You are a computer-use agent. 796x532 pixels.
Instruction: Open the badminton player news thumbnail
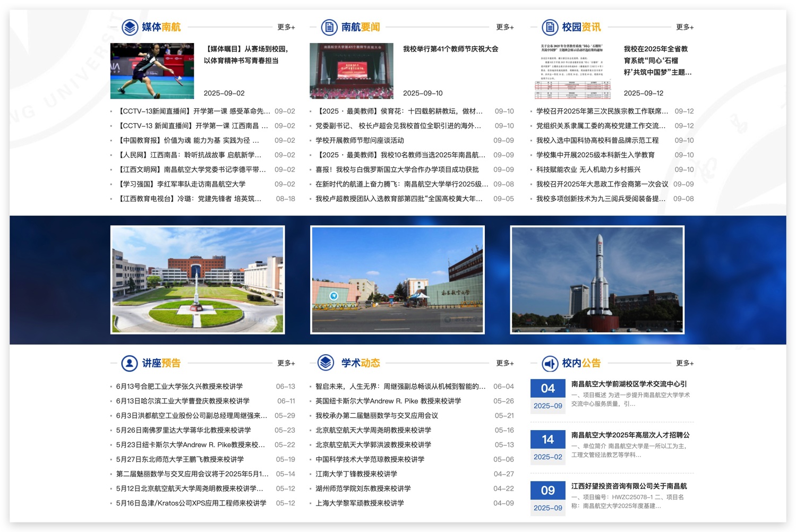point(152,71)
